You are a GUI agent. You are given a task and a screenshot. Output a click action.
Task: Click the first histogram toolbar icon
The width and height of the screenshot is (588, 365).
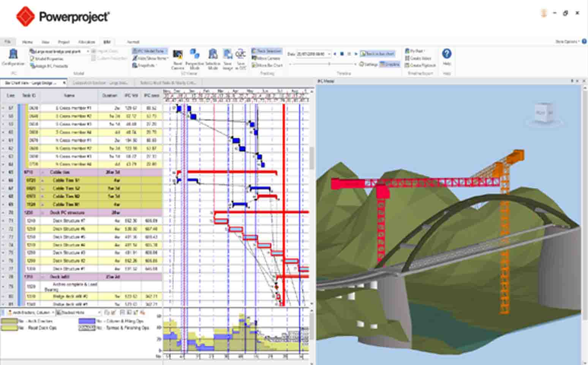(x=107, y=313)
